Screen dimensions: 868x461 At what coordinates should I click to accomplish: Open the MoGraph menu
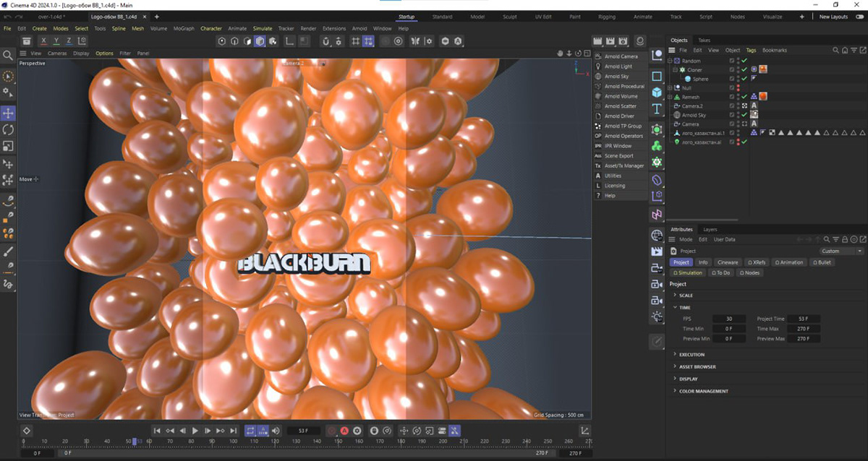183,29
